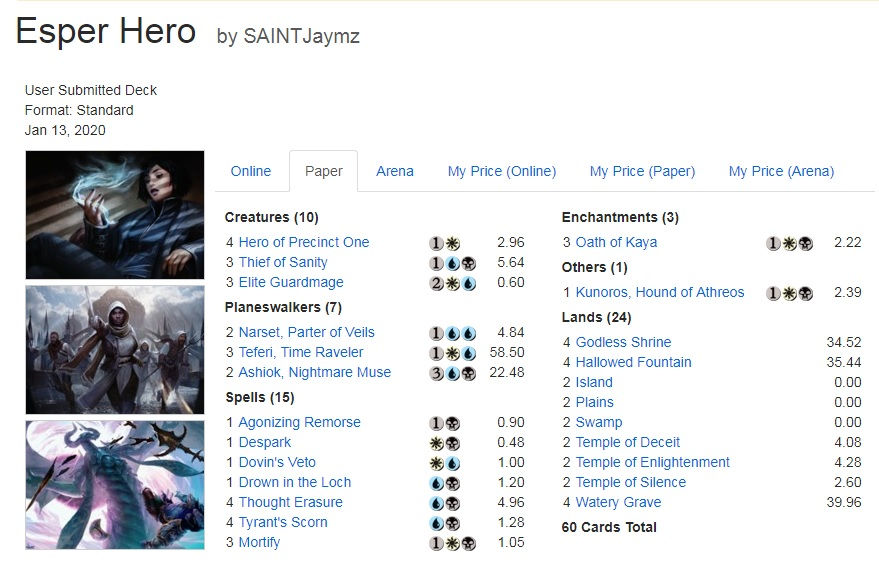This screenshot has height=564, width=879.
Task: Open Tyrant's Scorn card link
Action: pos(283,522)
